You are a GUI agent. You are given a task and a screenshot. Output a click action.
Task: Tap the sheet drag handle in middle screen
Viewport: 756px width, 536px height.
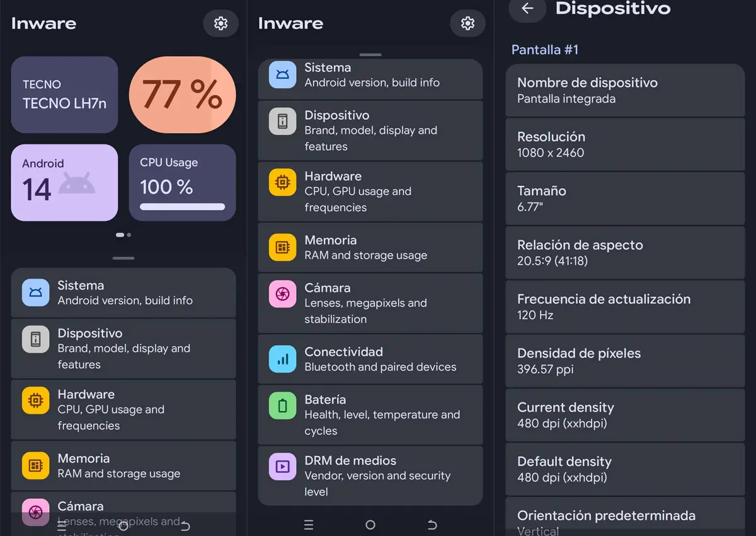[370, 55]
